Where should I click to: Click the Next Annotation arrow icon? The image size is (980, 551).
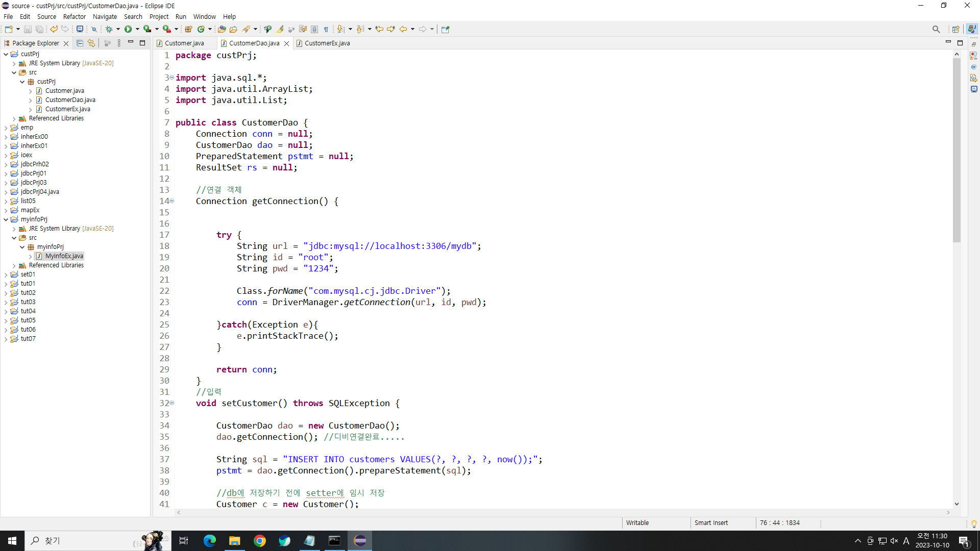340,29
